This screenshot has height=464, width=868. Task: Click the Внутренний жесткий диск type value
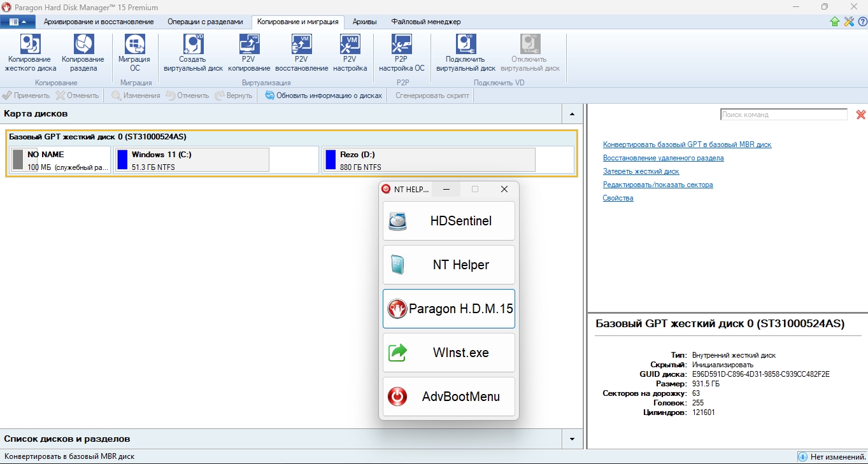[734, 355]
